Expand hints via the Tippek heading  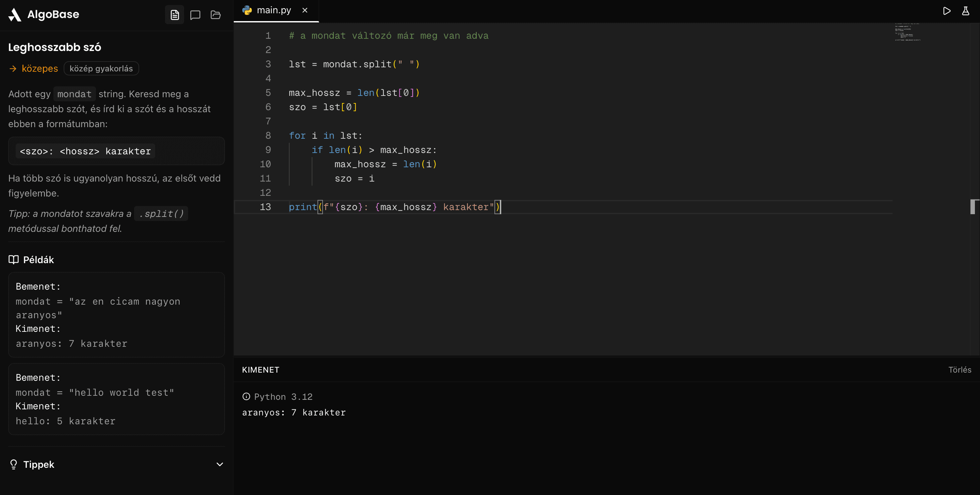(x=39, y=464)
